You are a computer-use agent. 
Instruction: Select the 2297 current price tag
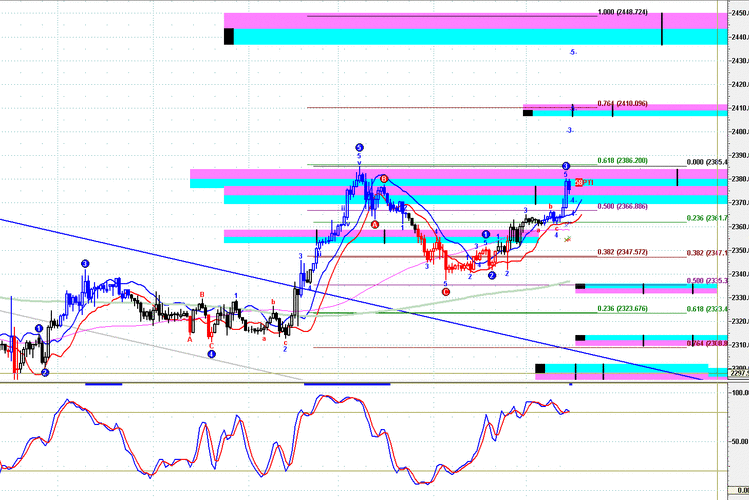[x=739, y=373]
